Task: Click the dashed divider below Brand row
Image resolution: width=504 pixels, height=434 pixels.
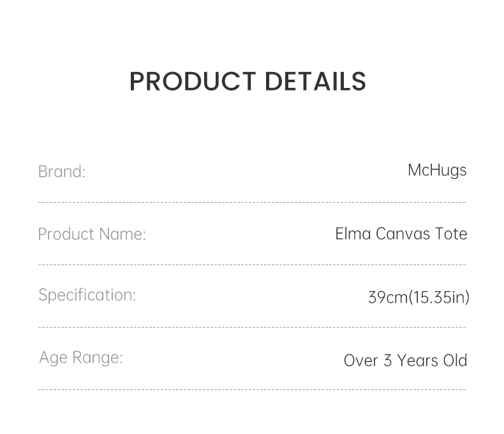Action: click(252, 203)
